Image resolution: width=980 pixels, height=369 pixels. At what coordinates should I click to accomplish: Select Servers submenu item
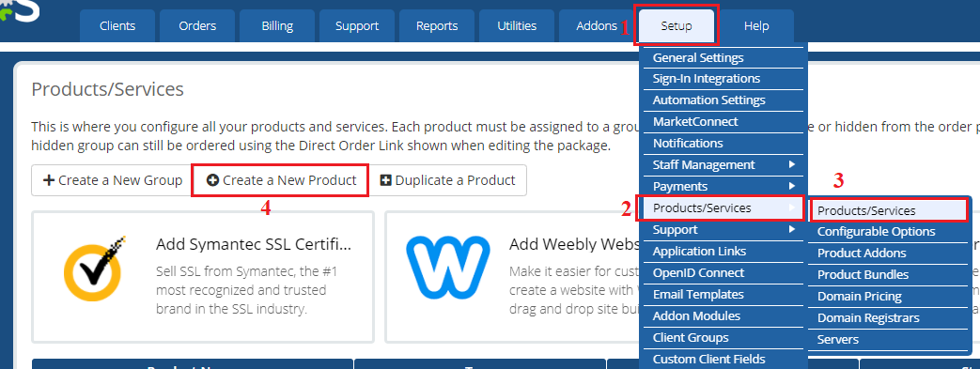coord(889,339)
